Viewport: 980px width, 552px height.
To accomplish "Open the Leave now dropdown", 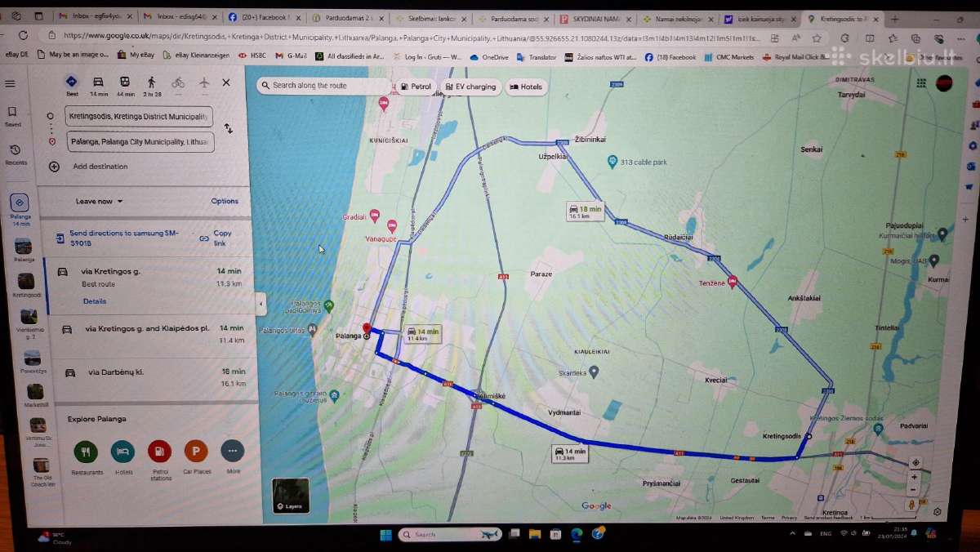I will [99, 201].
